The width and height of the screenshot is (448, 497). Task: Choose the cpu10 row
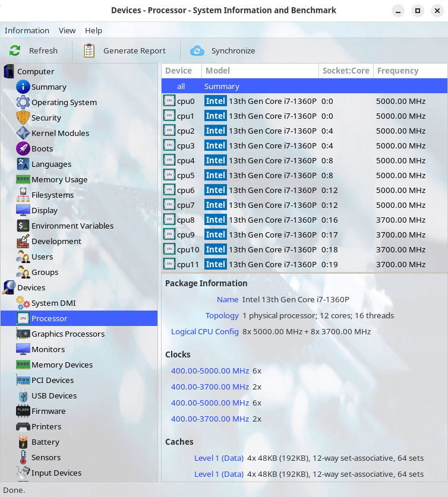tap(304, 250)
